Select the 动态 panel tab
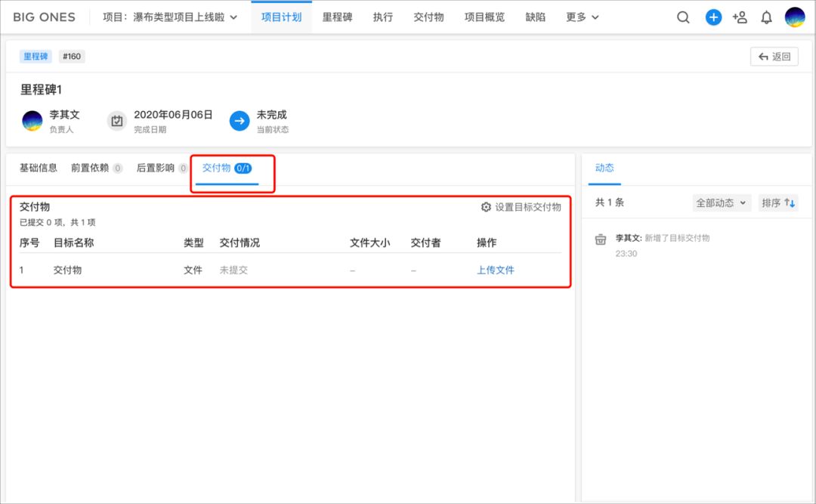Viewport: 816px width, 504px height. point(604,168)
